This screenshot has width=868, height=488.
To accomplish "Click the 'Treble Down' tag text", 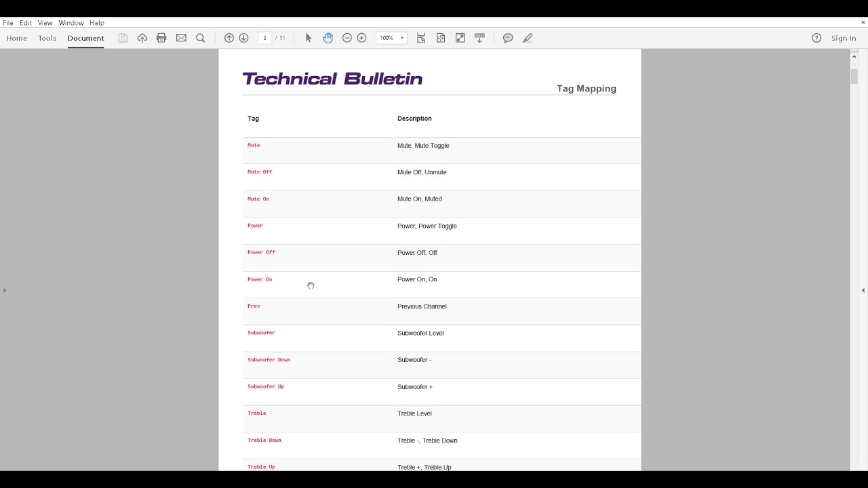I will click(264, 440).
